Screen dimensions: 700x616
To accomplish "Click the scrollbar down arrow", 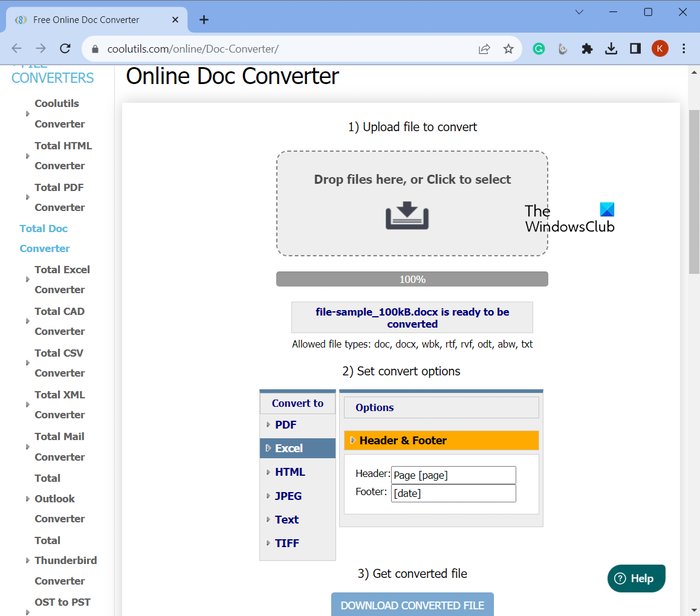I will tap(694, 609).
